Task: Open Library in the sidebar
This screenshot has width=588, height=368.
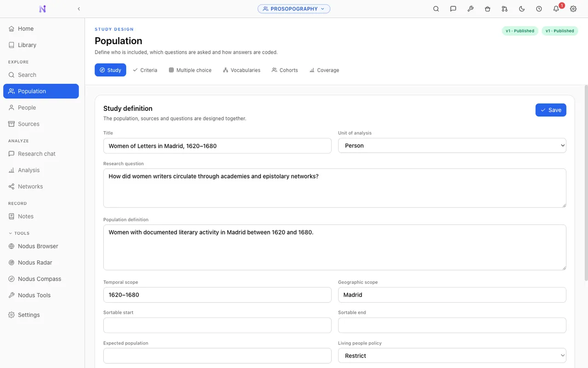Action: coord(41,45)
